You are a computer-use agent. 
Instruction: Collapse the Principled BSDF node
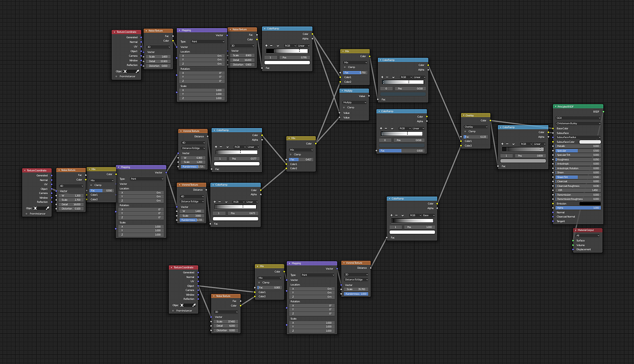pos(556,106)
